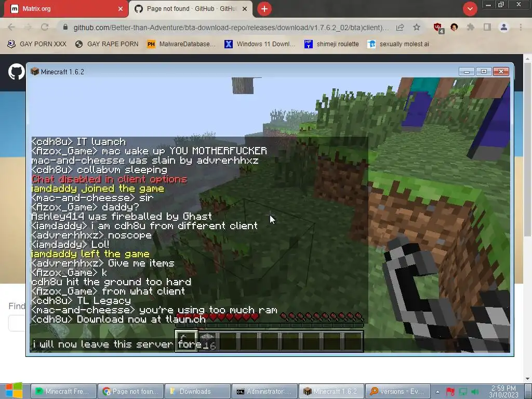This screenshot has width=532, height=399.
Task: Select the first hotbar slot
Action: (187, 341)
